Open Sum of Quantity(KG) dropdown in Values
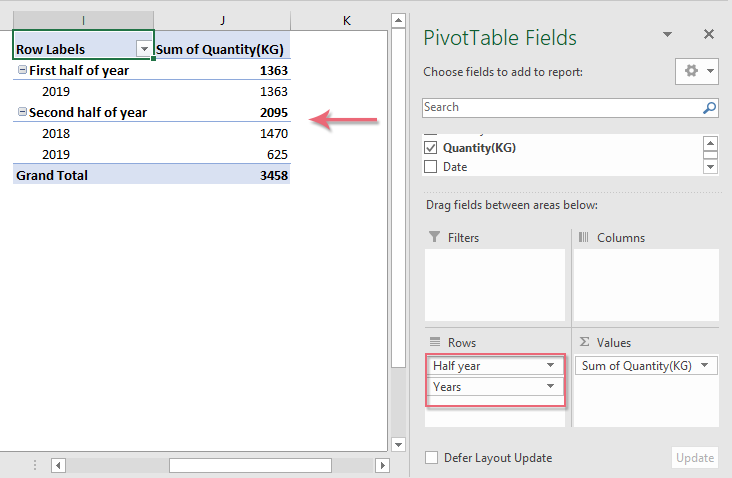732x478 pixels. (706, 366)
